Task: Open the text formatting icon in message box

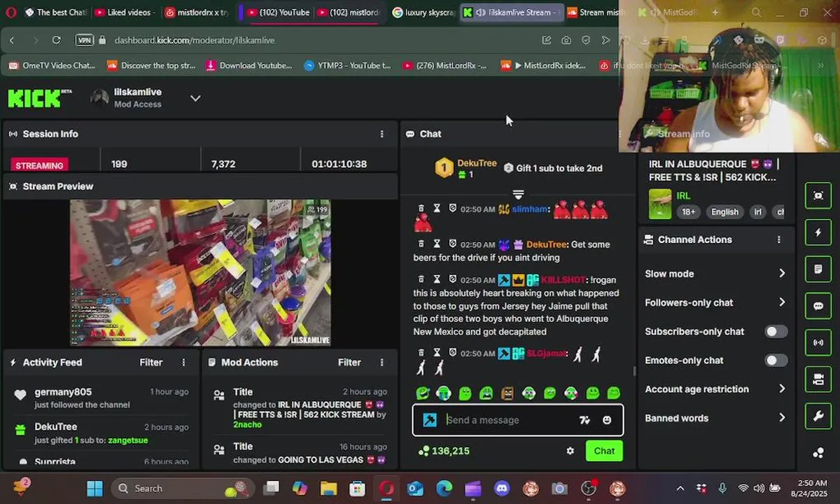Action: click(584, 420)
